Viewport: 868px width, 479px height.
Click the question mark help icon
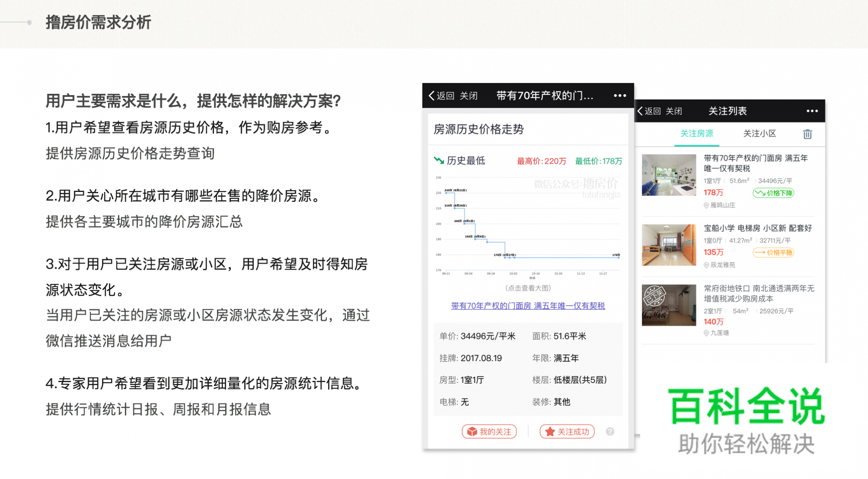click(611, 432)
